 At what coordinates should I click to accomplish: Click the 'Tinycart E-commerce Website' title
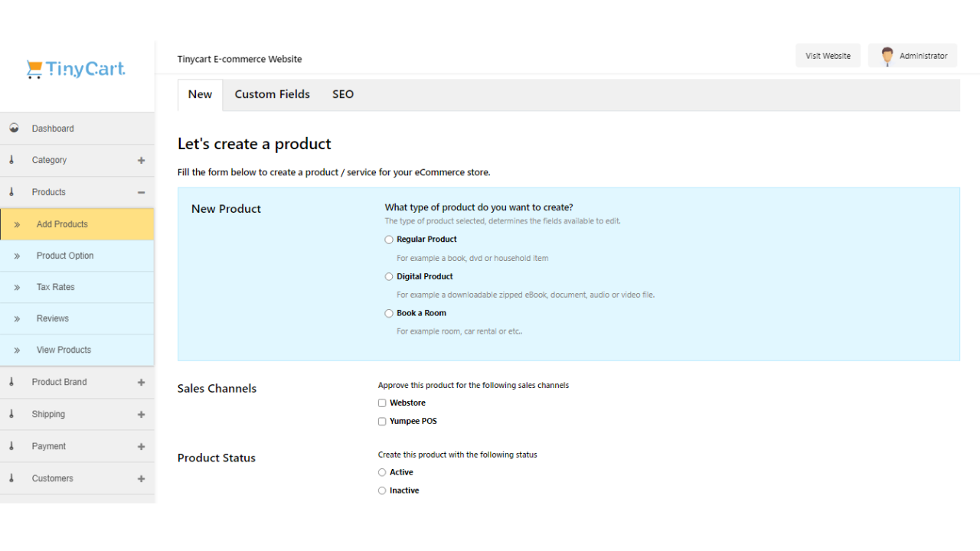coord(240,59)
